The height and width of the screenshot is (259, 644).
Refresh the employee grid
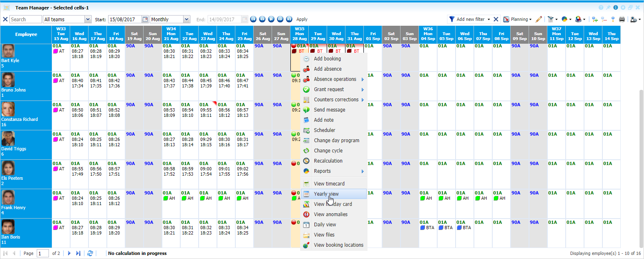[90, 253]
